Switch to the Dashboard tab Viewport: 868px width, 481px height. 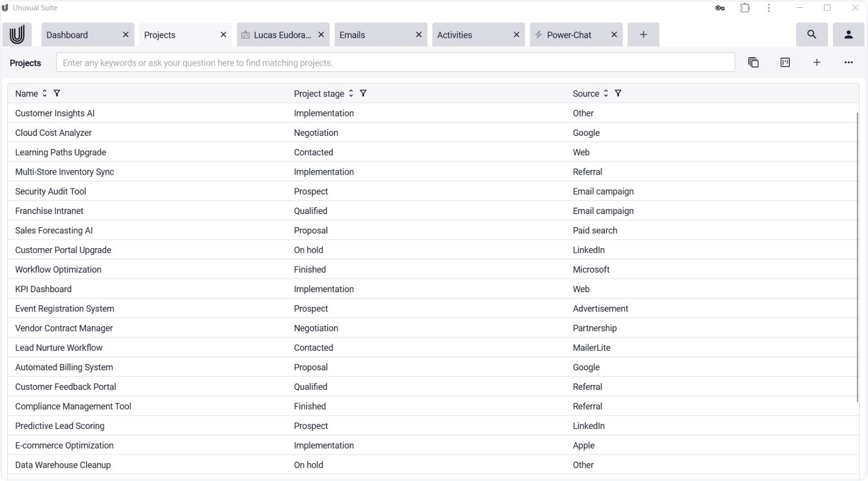(79, 35)
